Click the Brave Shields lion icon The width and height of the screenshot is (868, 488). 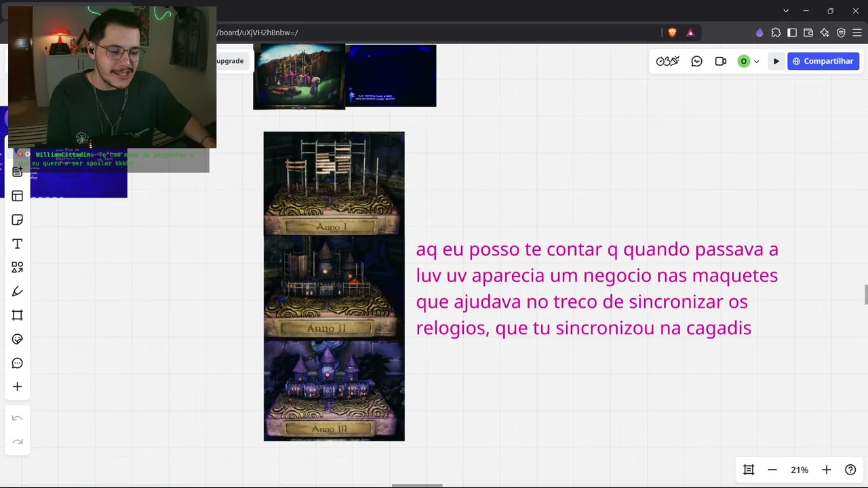[673, 33]
